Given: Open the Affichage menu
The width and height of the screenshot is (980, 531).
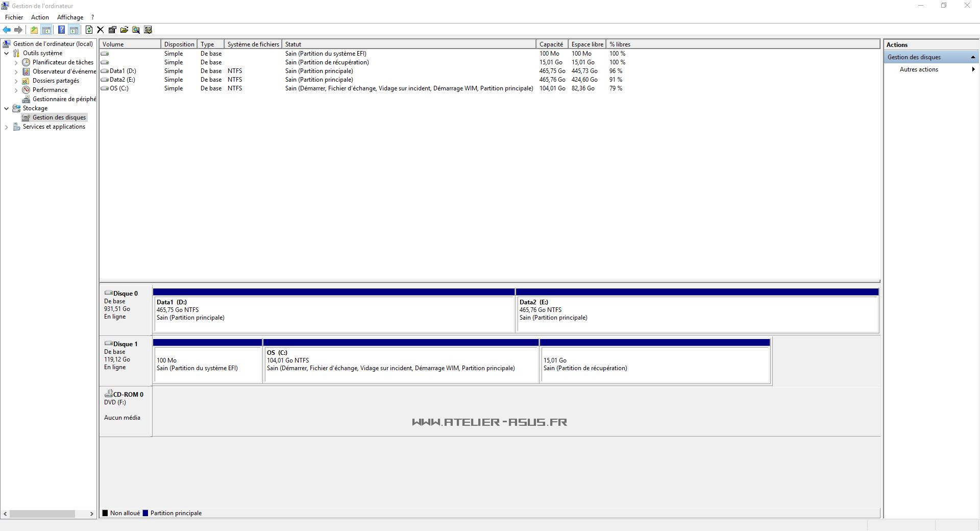Looking at the screenshot, I should tap(70, 17).
